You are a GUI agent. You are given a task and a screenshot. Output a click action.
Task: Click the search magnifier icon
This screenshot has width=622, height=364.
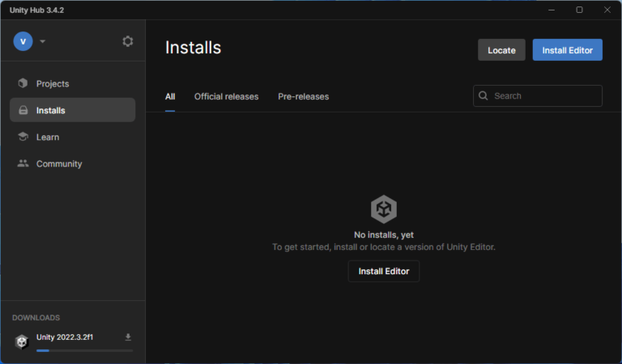tap(484, 95)
